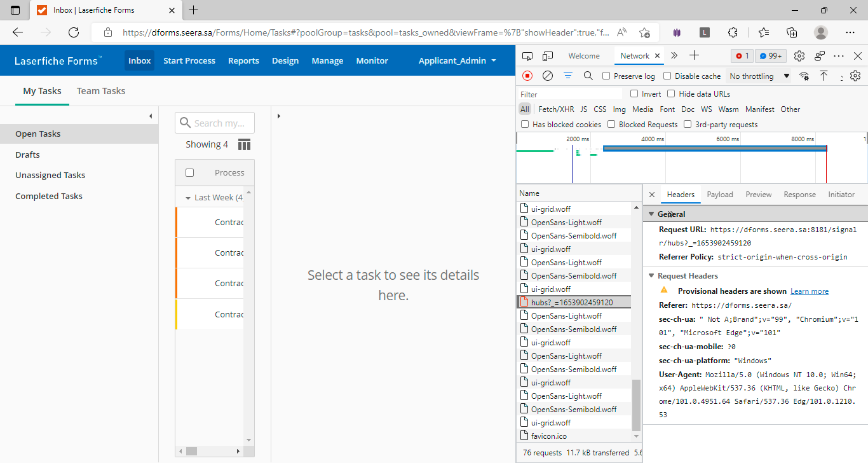
Task: Open network search magnifier
Action: tap(588, 76)
